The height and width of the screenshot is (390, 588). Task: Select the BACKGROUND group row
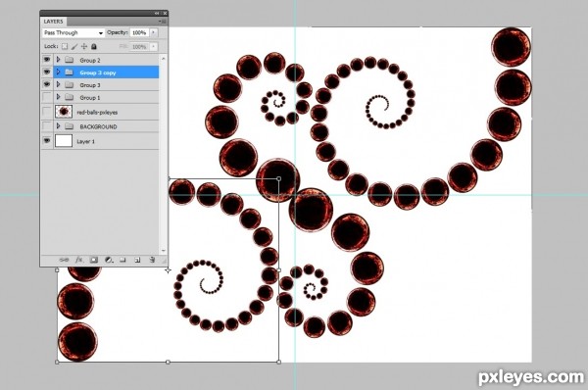coord(100,126)
